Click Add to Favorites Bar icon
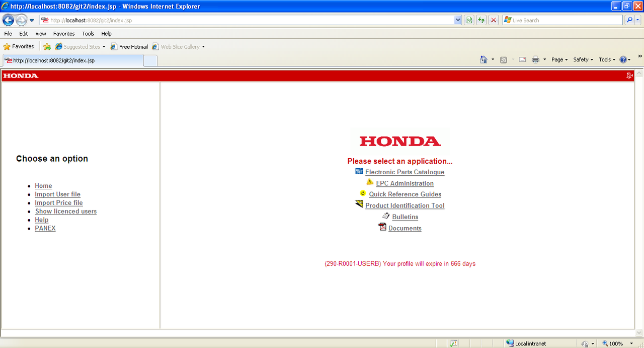Screen dimensions: 644x348 [x=47, y=46]
